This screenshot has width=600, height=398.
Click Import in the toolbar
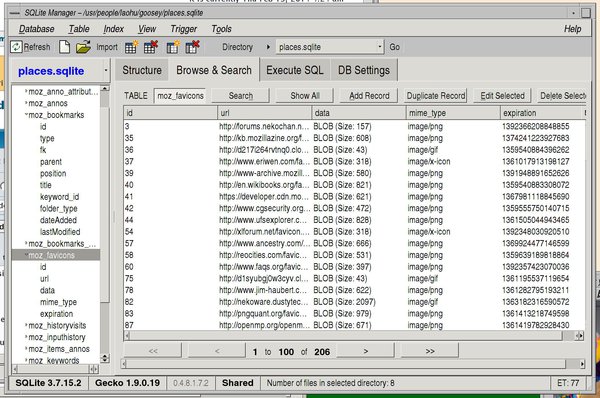[x=107, y=47]
